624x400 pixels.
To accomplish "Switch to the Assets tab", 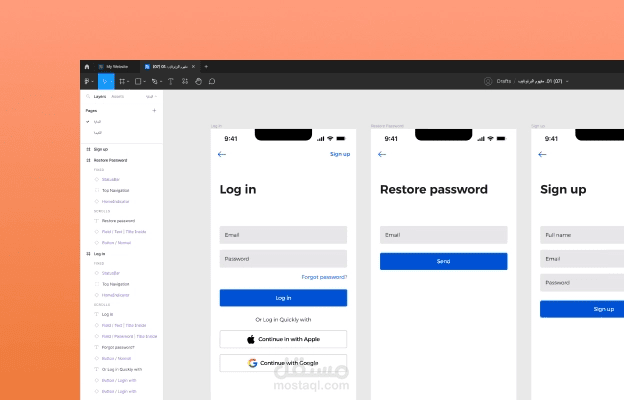I will [x=117, y=96].
